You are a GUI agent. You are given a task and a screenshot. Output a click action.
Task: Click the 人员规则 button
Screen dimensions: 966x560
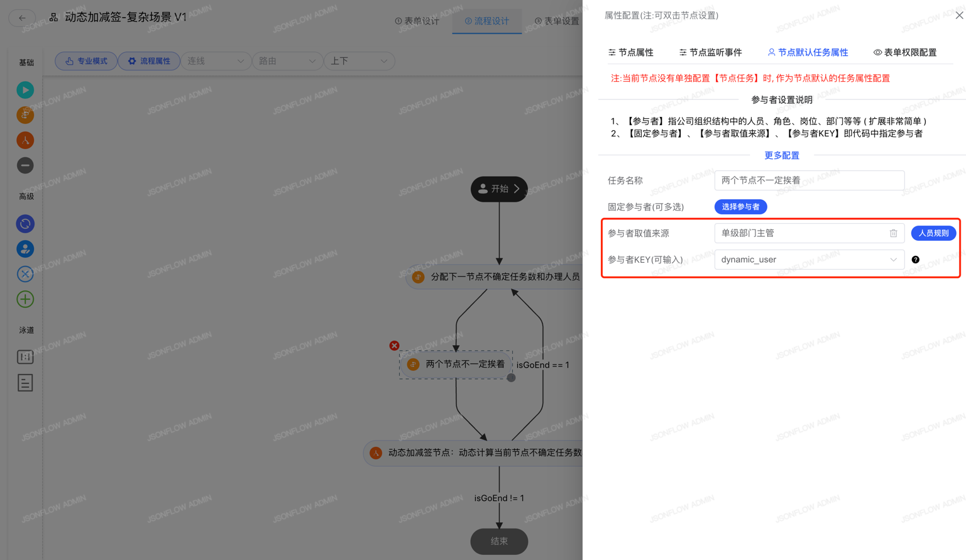pos(933,233)
